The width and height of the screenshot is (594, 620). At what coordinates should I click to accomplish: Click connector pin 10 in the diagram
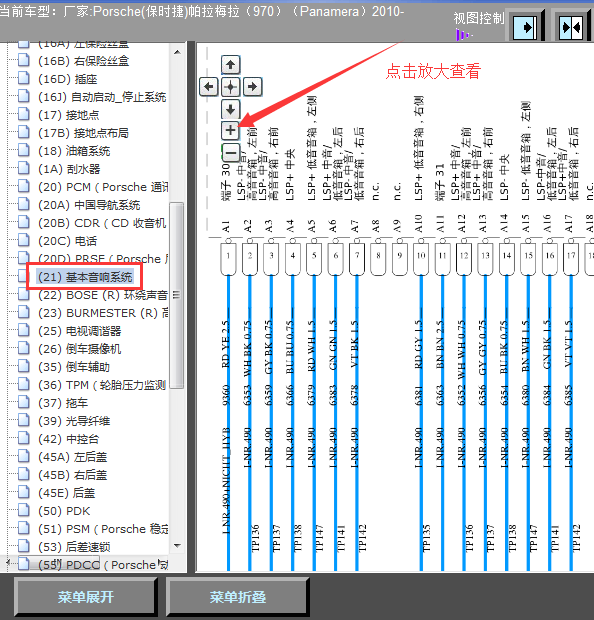[x=421, y=259]
